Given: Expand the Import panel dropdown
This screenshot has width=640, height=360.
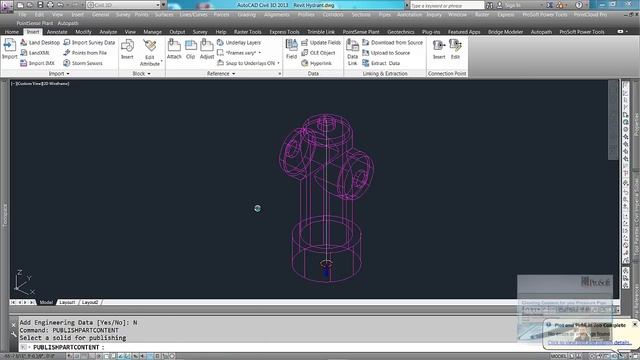Looking at the screenshot, I should click(x=59, y=73).
